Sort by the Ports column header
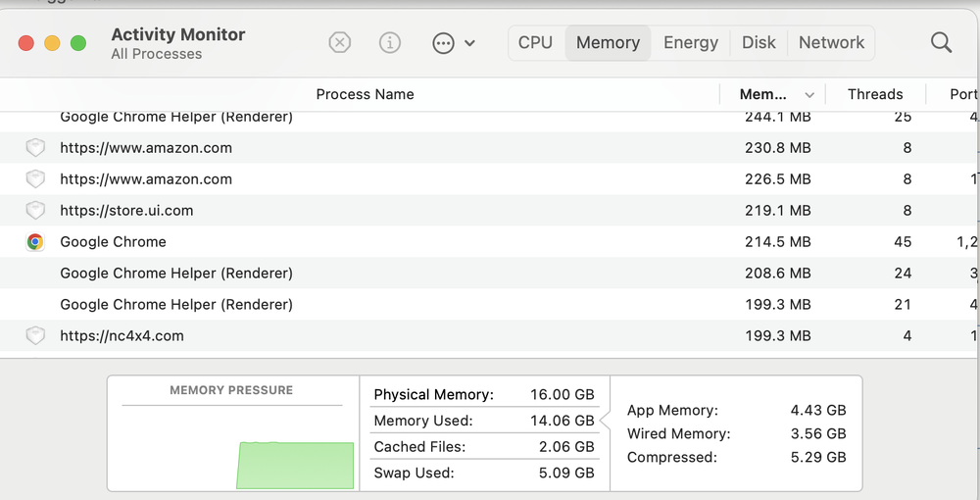 [963, 94]
